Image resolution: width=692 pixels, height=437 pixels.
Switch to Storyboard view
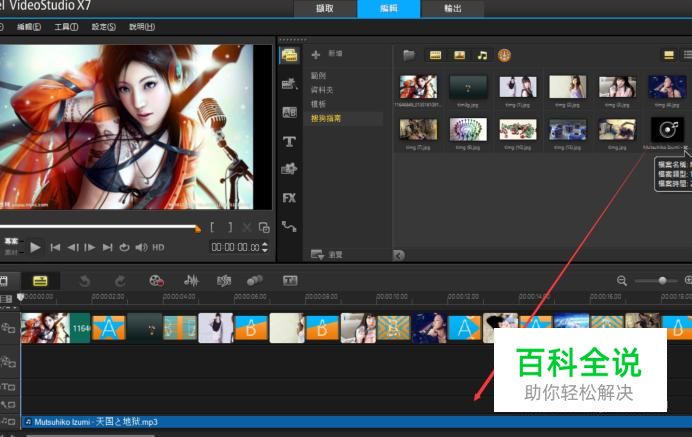pyautogui.click(x=4, y=281)
